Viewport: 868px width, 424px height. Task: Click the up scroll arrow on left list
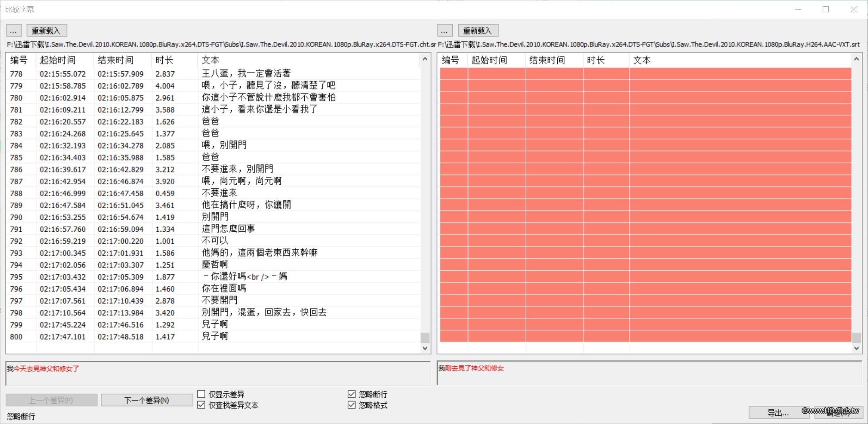pos(425,59)
